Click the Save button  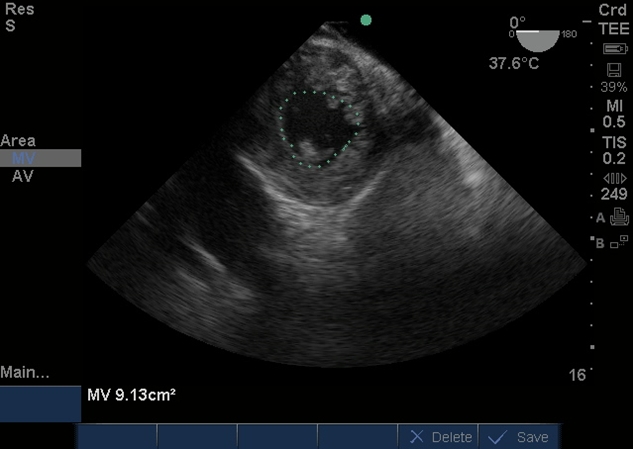point(519,437)
